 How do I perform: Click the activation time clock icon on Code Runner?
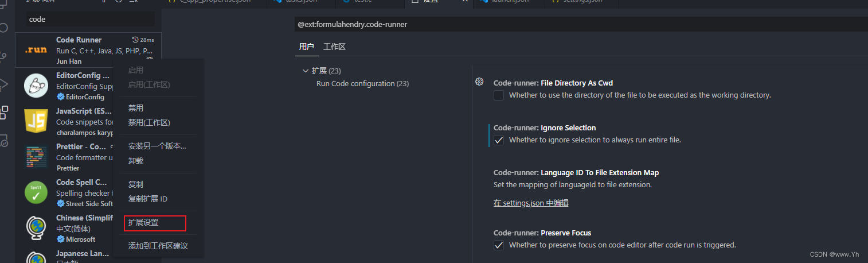(x=135, y=40)
